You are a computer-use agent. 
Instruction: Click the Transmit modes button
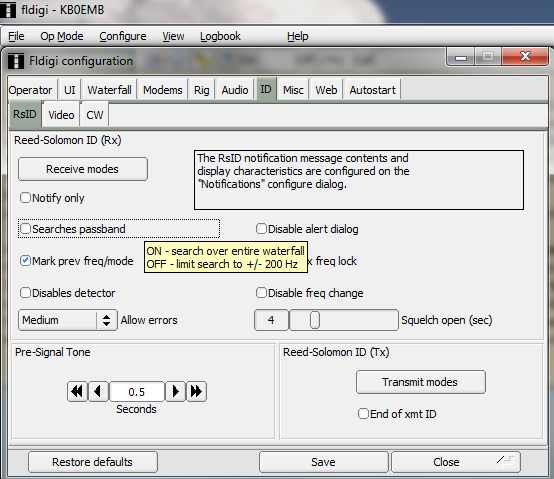coord(420,382)
